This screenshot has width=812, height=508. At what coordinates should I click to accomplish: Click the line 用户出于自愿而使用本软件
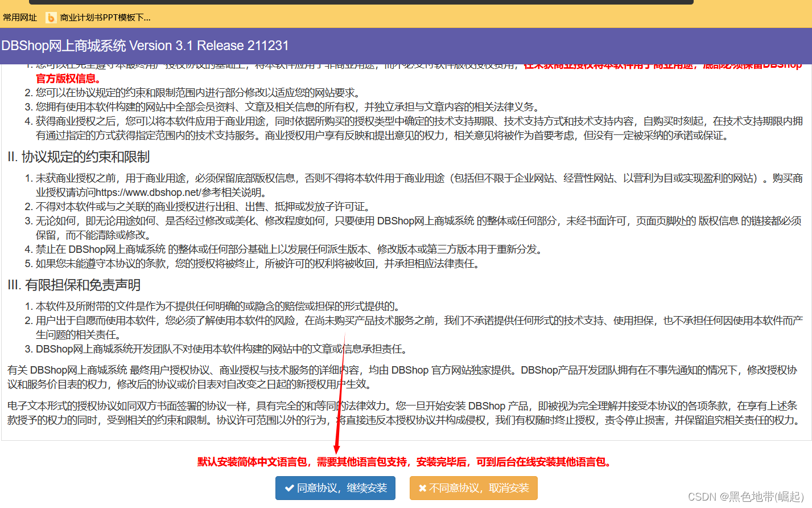(419, 327)
